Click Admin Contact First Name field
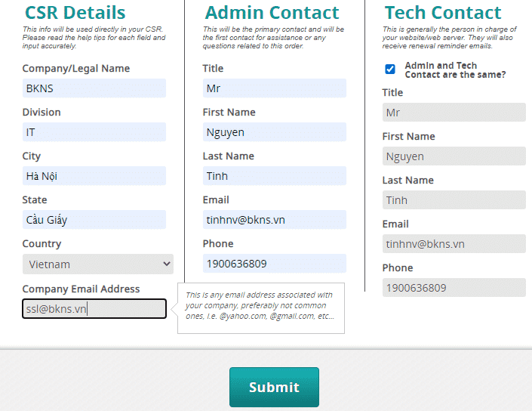The width and height of the screenshot is (532, 411). pyautogui.click(x=275, y=132)
